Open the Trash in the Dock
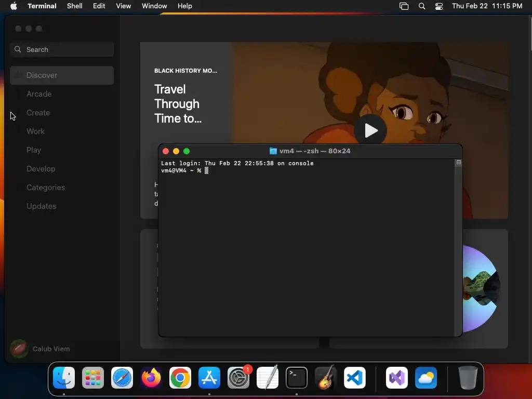This screenshot has width=532, height=399. (x=468, y=378)
